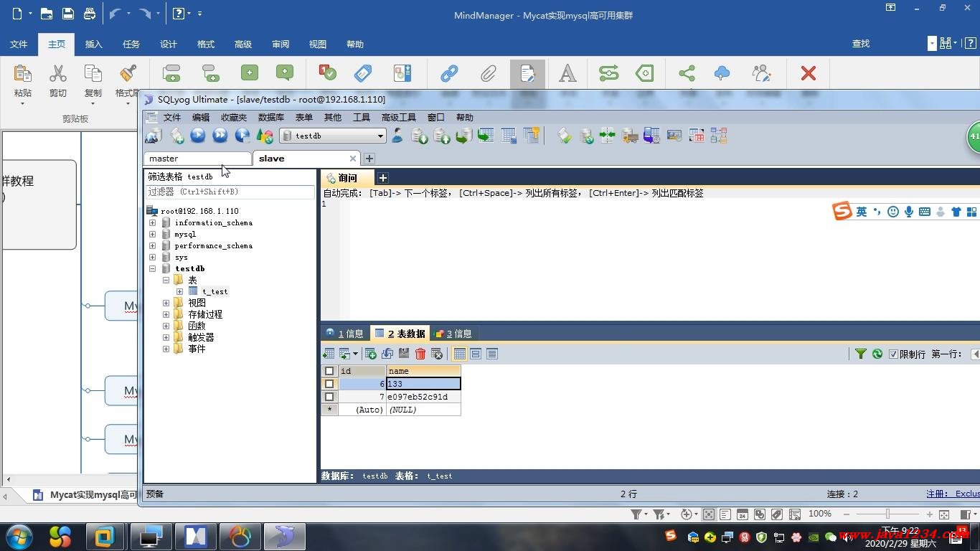Expand the t_test table node

point(179,291)
